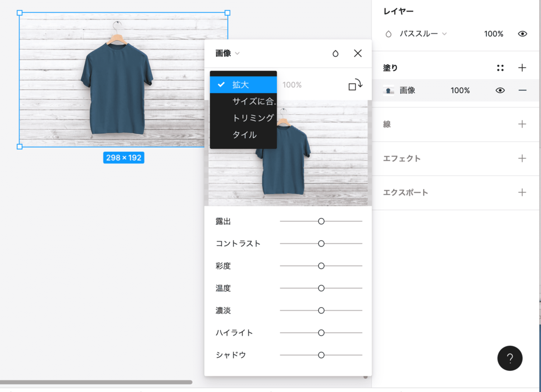Click the fill opacity 100% field
Image resolution: width=541 pixels, height=392 pixels.
[460, 90]
